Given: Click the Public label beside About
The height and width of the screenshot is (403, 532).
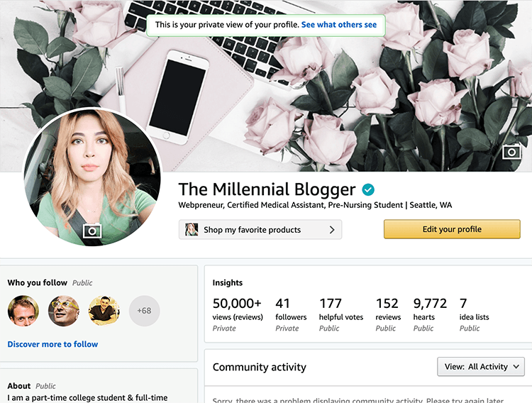Looking at the screenshot, I should (x=45, y=386).
